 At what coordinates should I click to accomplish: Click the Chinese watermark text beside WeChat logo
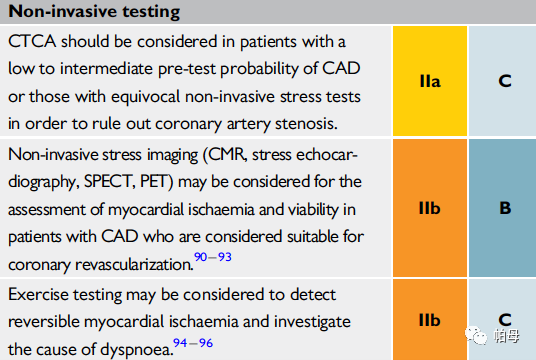pos(507,336)
